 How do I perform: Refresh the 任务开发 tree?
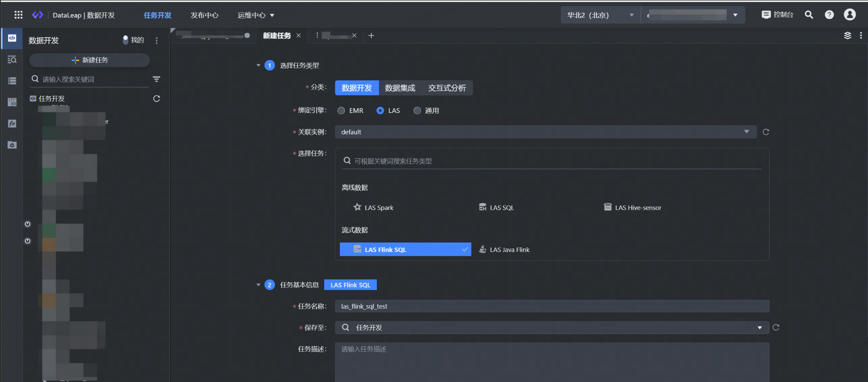click(x=157, y=99)
